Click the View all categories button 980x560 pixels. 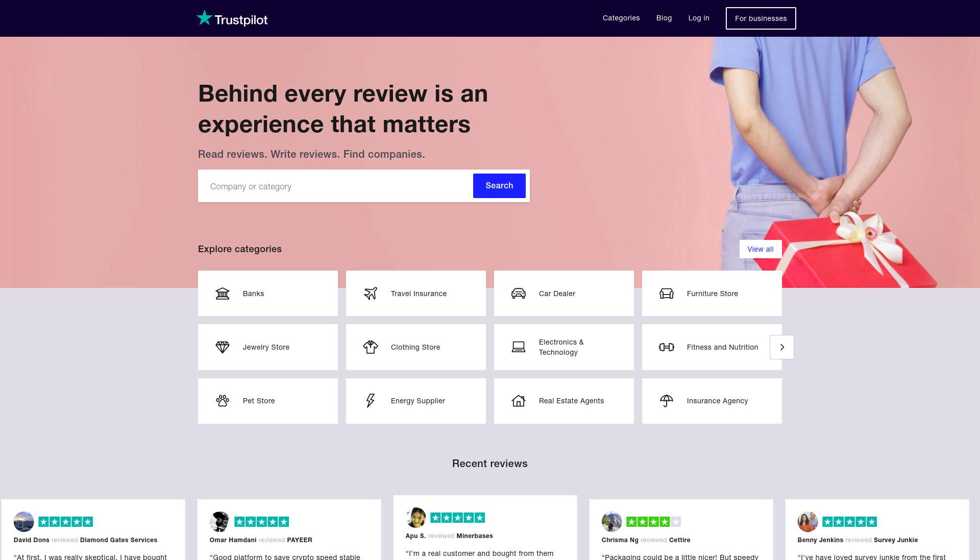click(761, 249)
